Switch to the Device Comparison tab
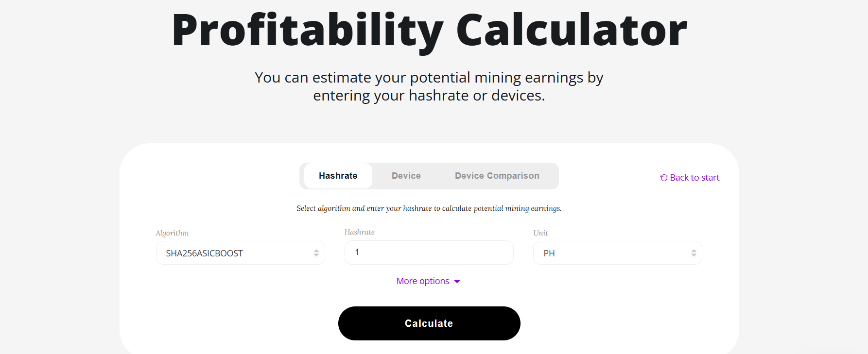Screen dimensions: 868x354 point(497,176)
